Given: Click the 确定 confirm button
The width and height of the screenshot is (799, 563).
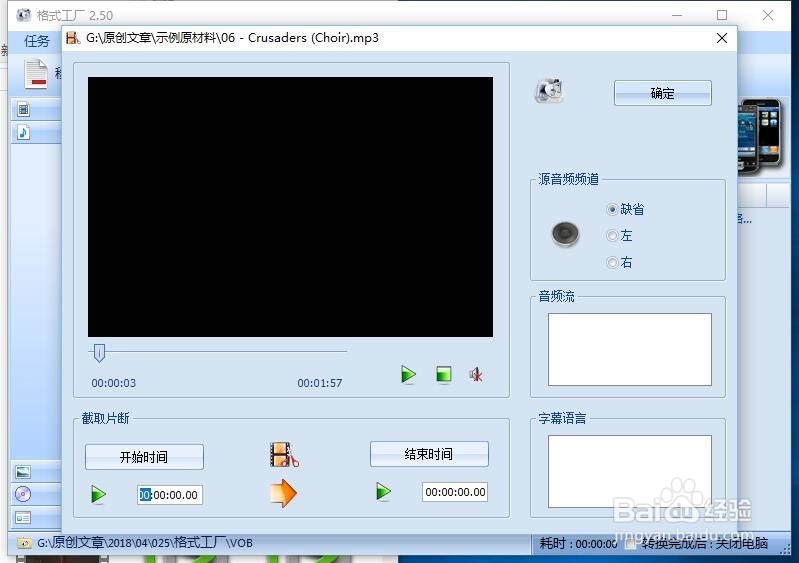Looking at the screenshot, I should [x=662, y=93].
